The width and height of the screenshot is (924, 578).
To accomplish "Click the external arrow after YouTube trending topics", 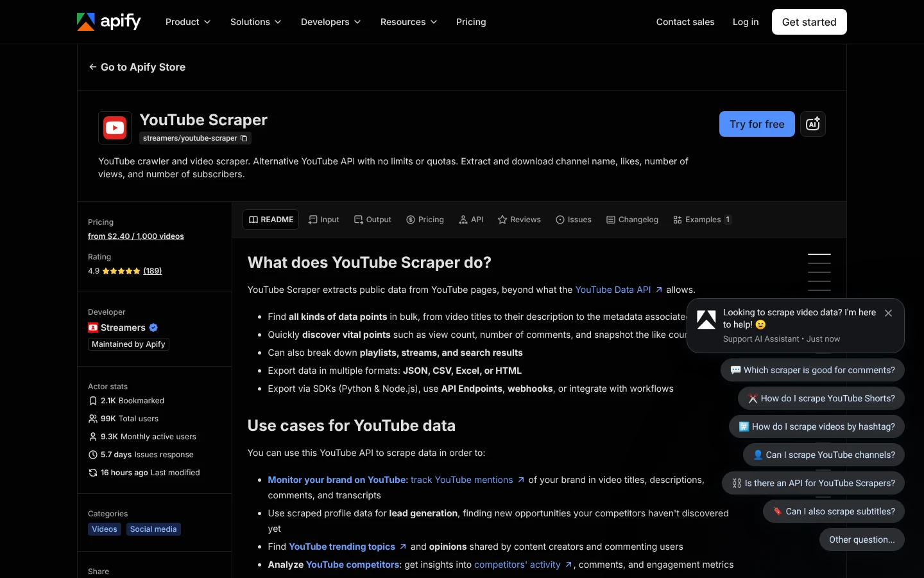I will click(403, 547).
